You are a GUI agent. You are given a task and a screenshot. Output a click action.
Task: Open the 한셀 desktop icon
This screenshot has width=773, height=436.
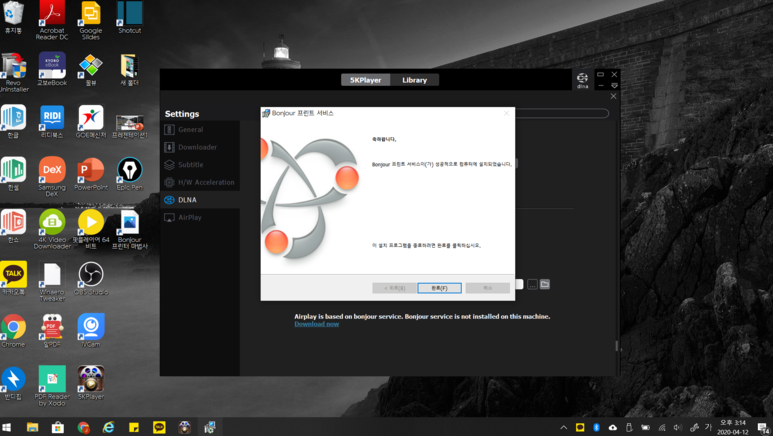pos(13,174)
